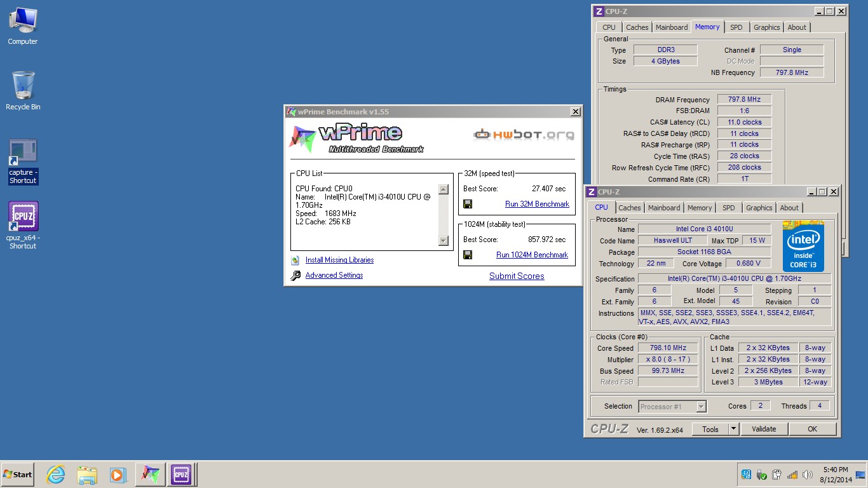Select Mainboard tab in rear CPU-Z Memory window

tap(672, 27)
